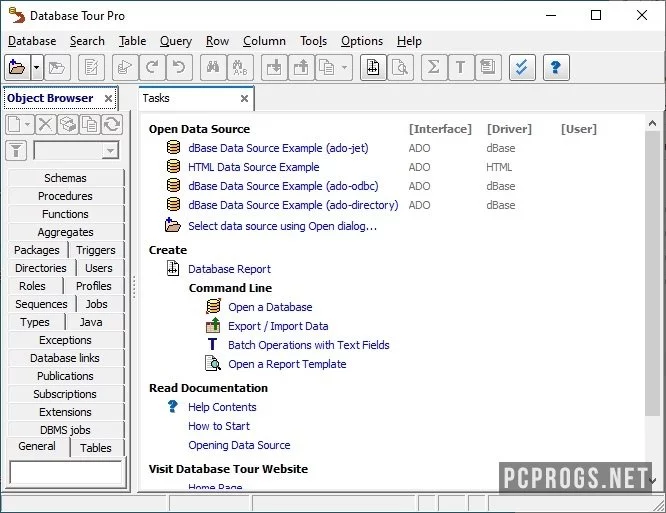Open the Search menu
The image size is (666, 513).
pos(87,41)
